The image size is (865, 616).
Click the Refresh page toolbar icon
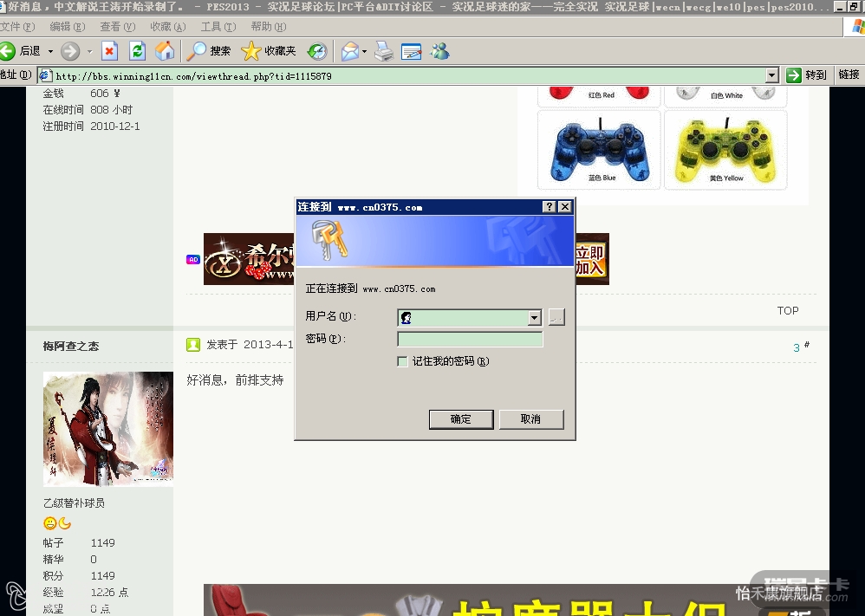(x=137, y=51)
